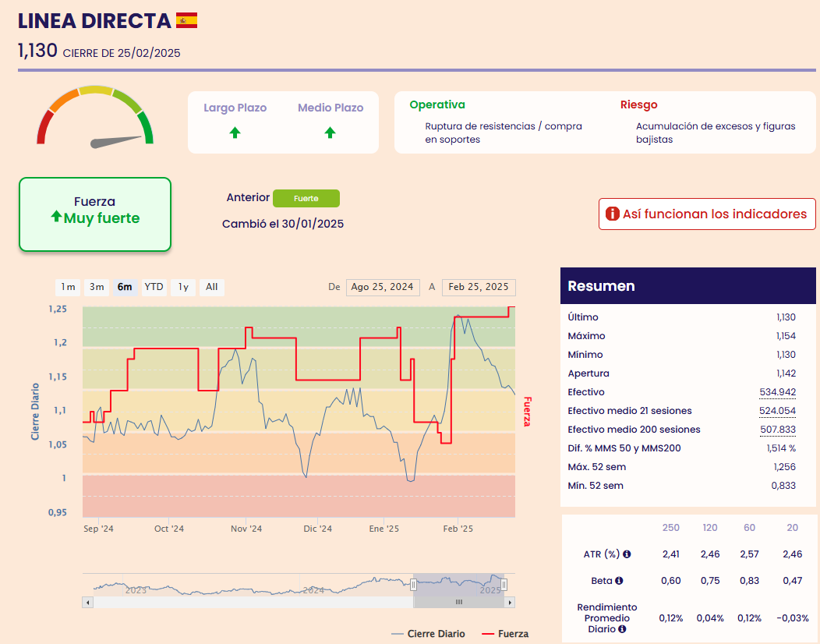Click the Máximo value 1,154
820x644 pixels.
click(786, 336)
